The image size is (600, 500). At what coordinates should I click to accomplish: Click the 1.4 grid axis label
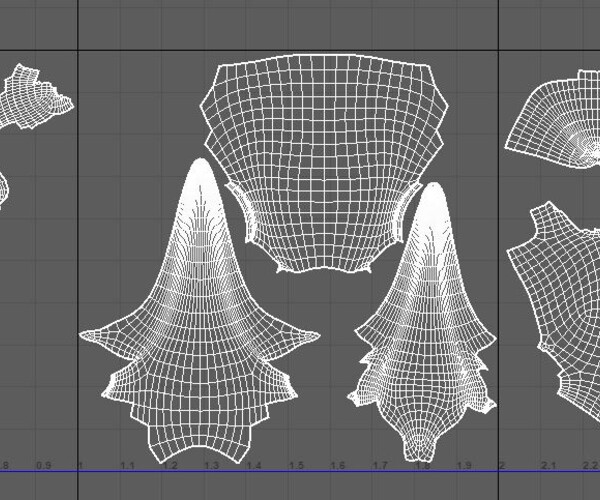pyautogui.click(x=253, y=466)
